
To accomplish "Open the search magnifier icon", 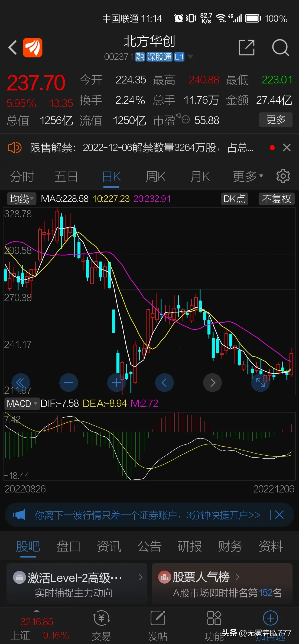I will pos(281,47).
